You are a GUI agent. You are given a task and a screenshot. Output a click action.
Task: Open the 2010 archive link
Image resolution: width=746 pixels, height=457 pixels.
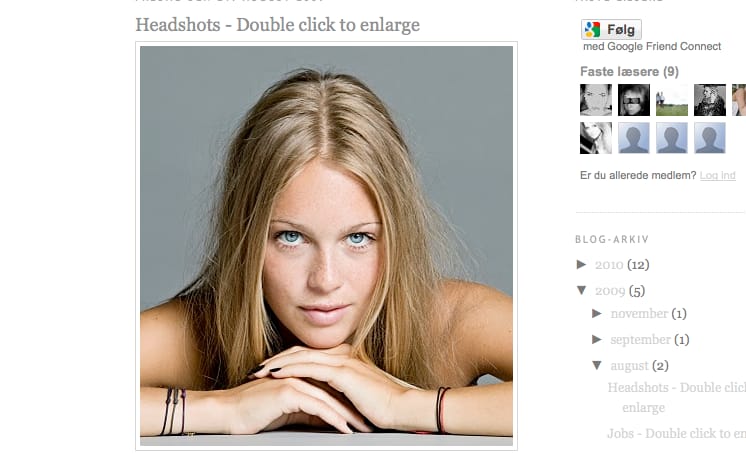[x=609, y=265]
